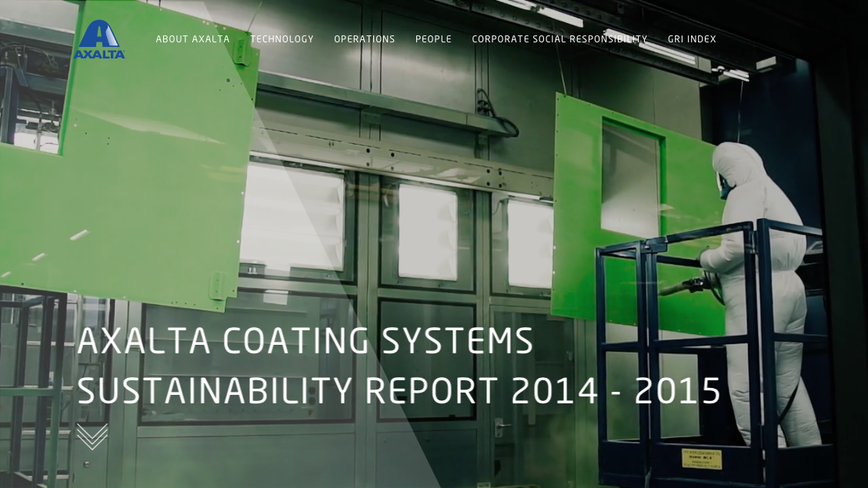Open the Technology section
Image resolution: width=868 pixels, height=488 pixels.
click(x=282, y=39)
